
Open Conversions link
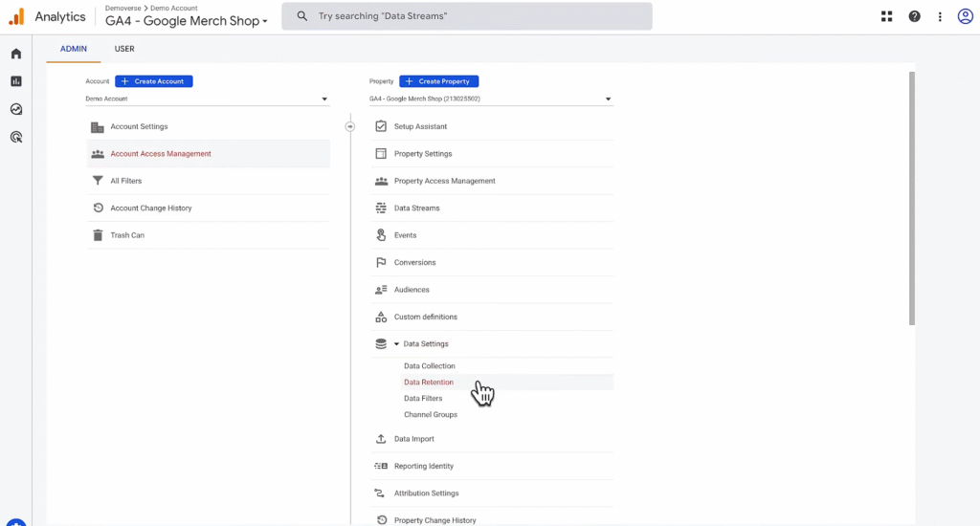(415, 262)
